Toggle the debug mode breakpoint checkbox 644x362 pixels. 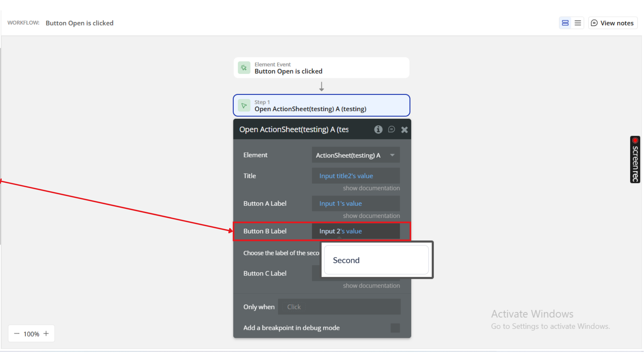coord(395,328)
